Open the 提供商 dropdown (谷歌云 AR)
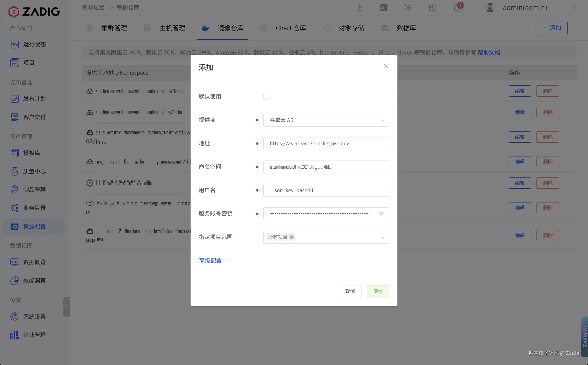 [326, 120]
